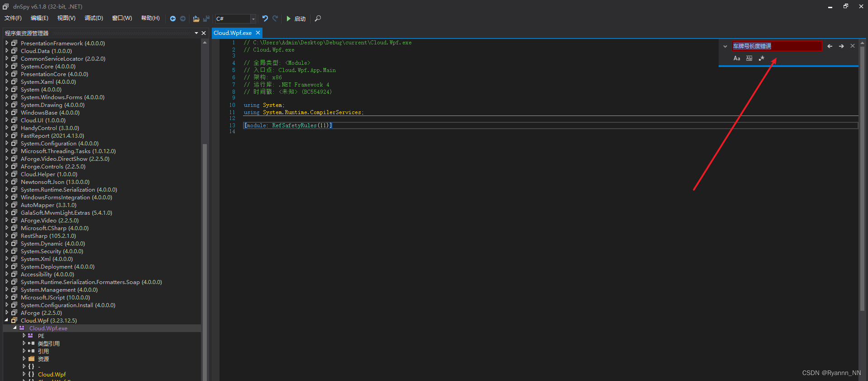868x381 pixels.
Task: Click assembly icon next to Cloud.Data
Action: coord(14,51)
